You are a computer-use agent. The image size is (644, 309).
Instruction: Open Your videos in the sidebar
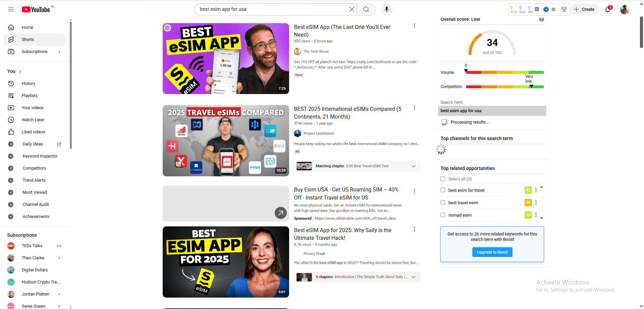(34, 108)
